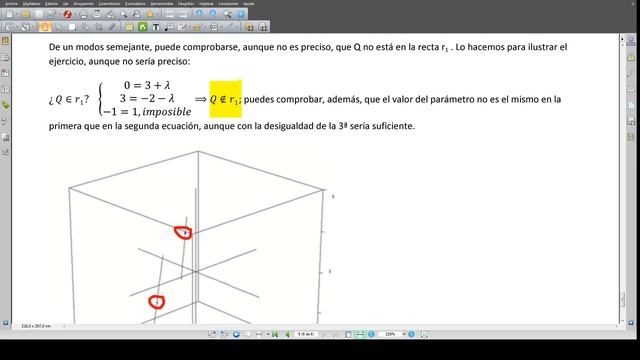The width and height of the screenshot is (640, 360).
Task: Zoom out with the blue minus button
Action: (371, 334)
